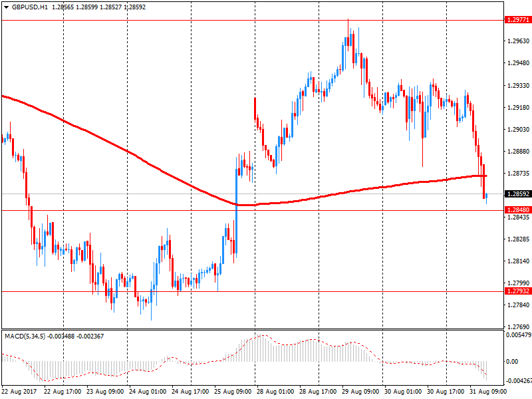The width and height of the screenshot is (532, 399).
Task: Click the 1.29771 red resistance level label
Action: click(x=518, y=20)
